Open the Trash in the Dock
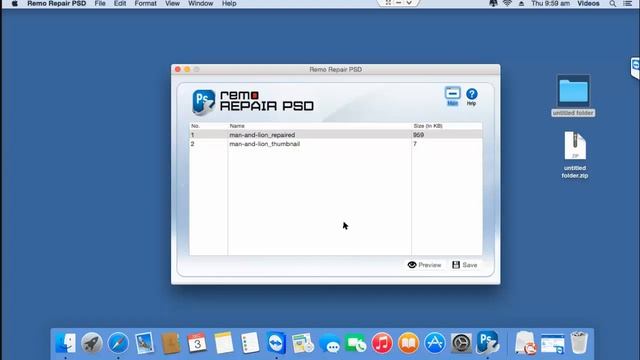Viewport: 640px width, 360px height. click(579, 342)
